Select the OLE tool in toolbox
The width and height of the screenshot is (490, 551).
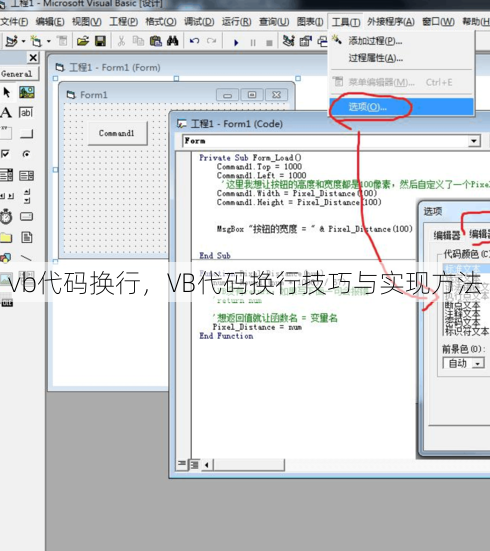click(7, 303)
